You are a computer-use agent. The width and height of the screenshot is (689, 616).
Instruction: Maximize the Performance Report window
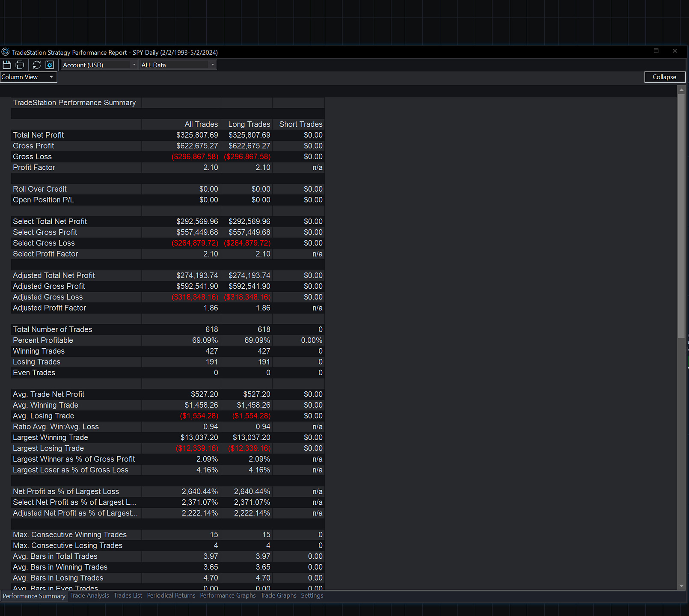tap(656, 51)
